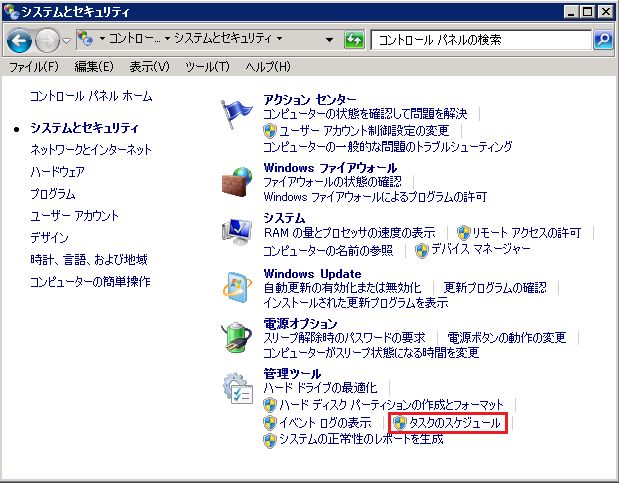Click the Windows Firewall brick wall icon
Viewport: 619px width, 483px height.
237,182
